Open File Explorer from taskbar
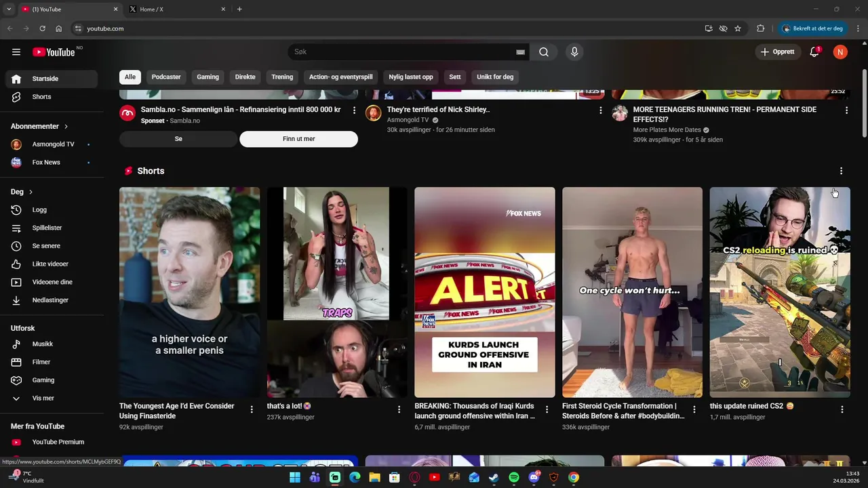 tap(374, 477)
